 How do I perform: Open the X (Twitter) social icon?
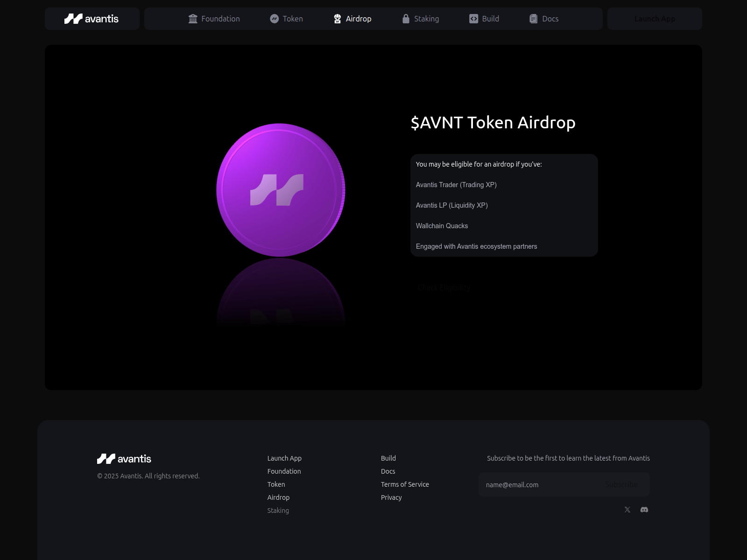627,510
